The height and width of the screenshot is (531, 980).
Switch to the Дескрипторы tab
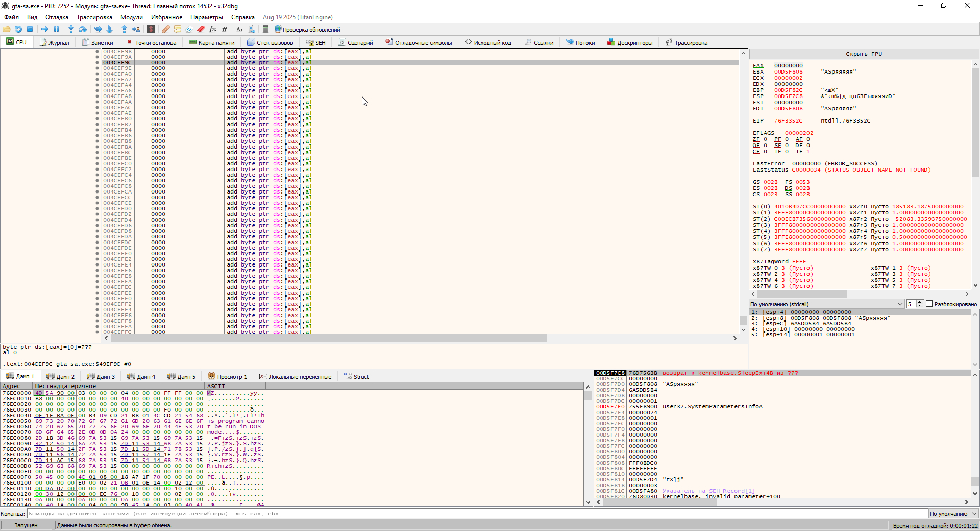[630, 42]
